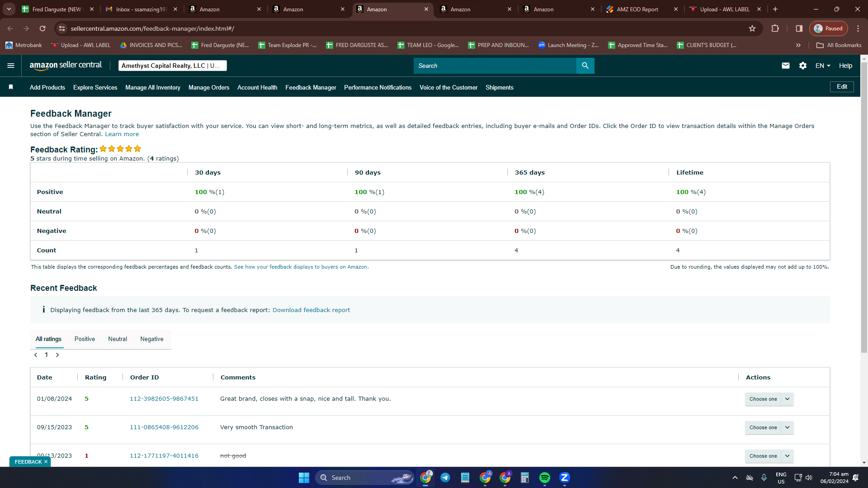Click the Amazon Seller Central logo
This screenshot has width=868, height=488.
coord(66,66)
